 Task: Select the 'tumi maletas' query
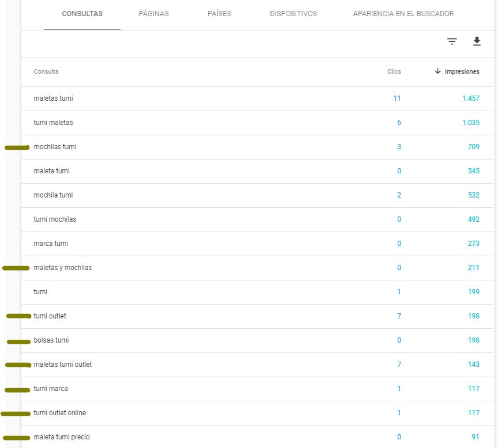point(54,123)
